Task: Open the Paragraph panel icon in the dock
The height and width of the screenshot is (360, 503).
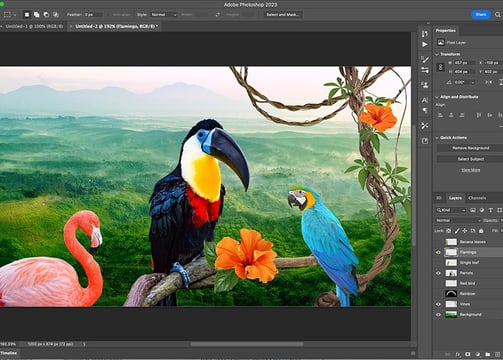Action: [425, 110]
